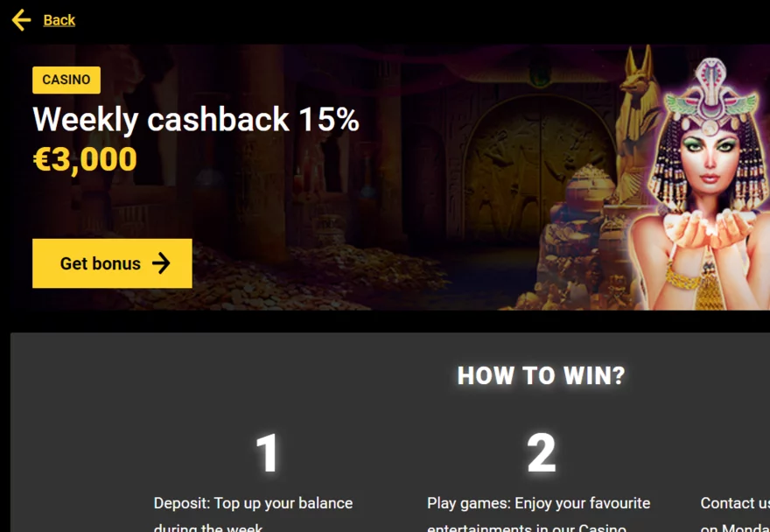Click the Get bonus button
The height and width of the screenshot is (532, 770).
pyautogui.click(x=112, y=263)
